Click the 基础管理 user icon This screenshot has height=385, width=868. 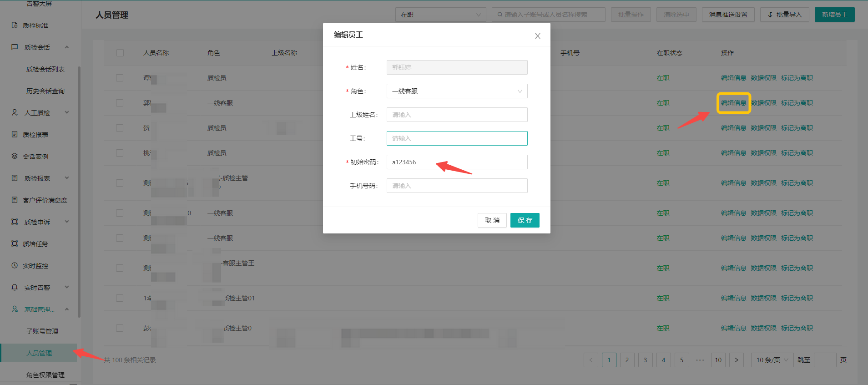[15, 309]
